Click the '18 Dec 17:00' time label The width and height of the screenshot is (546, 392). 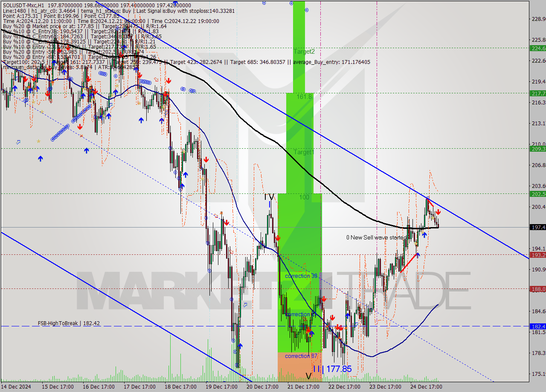click(180, 386)
